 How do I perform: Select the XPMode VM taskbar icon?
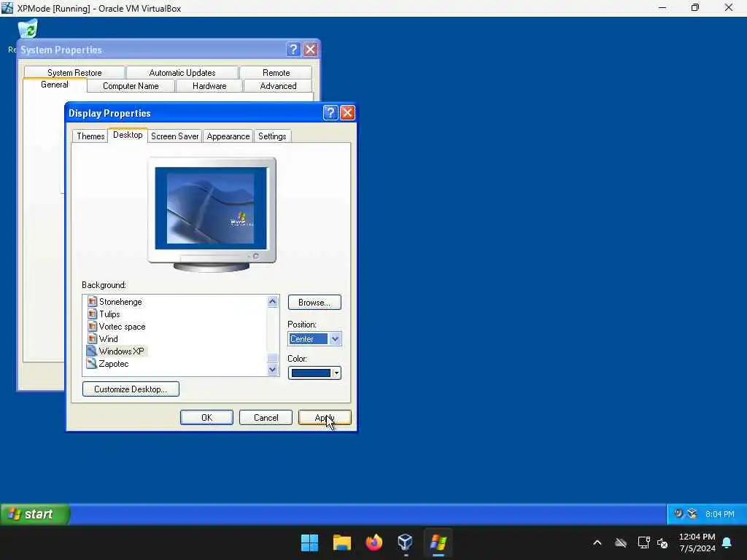pos(438,542)
